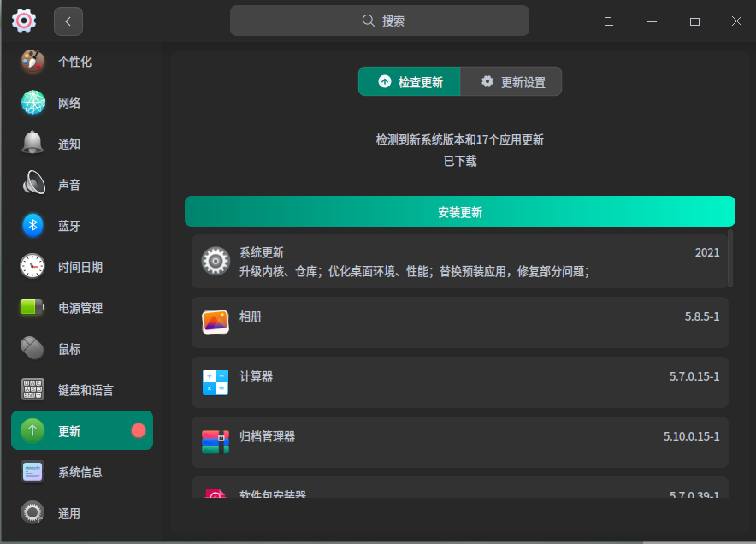756x544 pixels.
Task: Select 时间日期 in the sidebar
Action: (82, 266)
